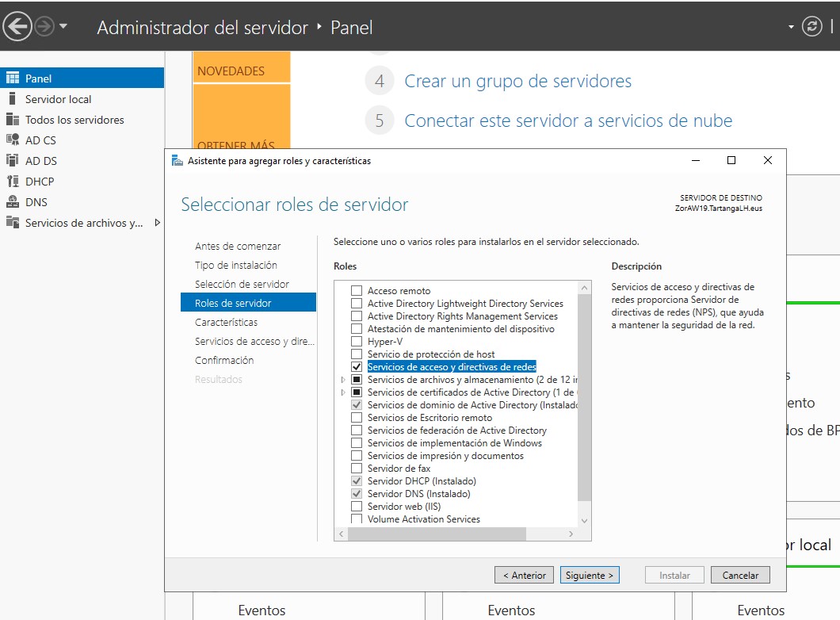Click the refresh icon in header
This screenshot has height=620, width=840.
point(811,26)
